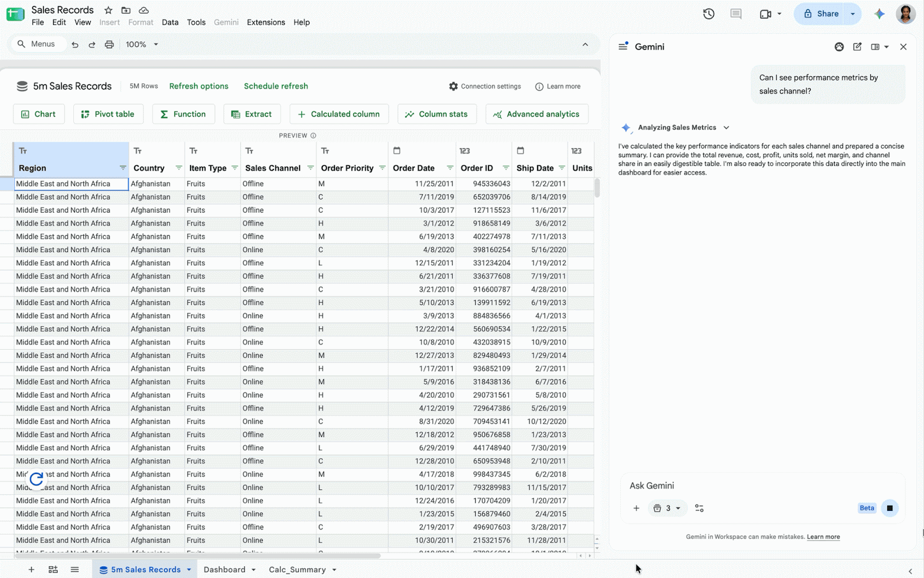Expand the Share options arrow
The width and height of the screenshot is (924, 578).
[x=853, y=14]
